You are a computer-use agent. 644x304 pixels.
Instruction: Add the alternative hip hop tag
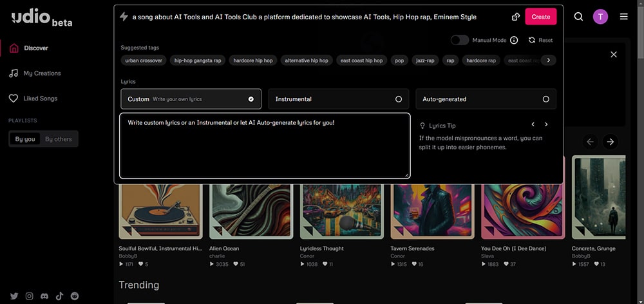(x=307, y=61)
